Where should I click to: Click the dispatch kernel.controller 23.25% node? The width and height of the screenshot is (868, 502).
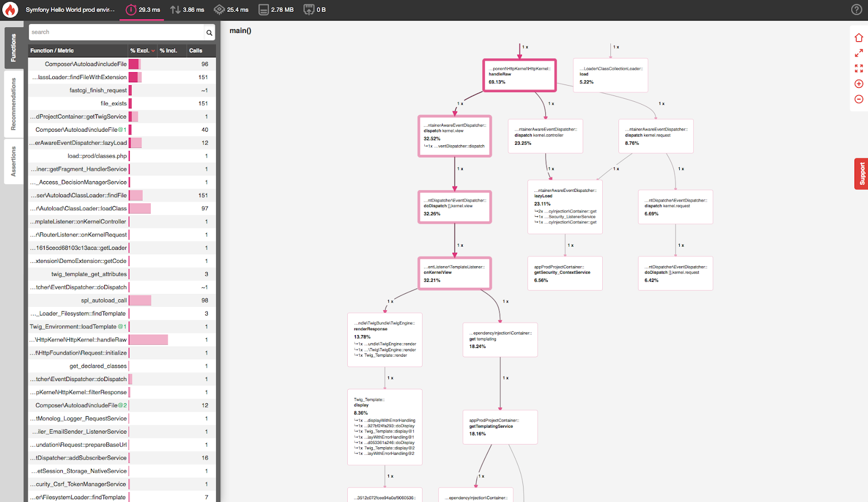coord(545,136)
